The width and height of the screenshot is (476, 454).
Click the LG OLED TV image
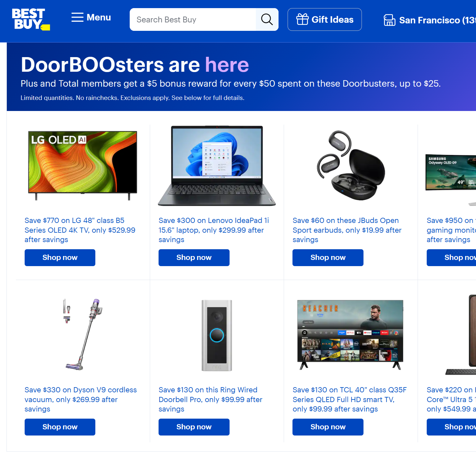pos(82,165)
